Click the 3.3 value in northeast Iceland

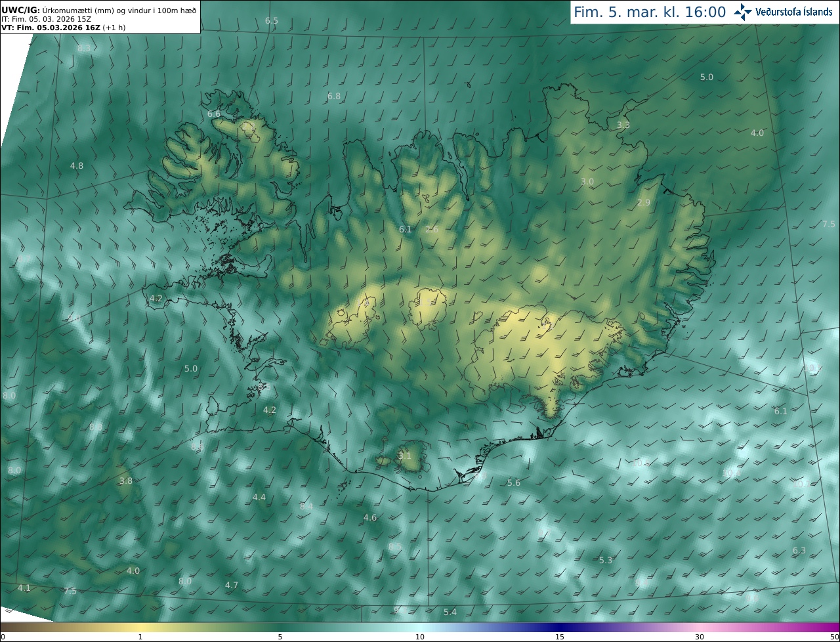click(623, 125)
